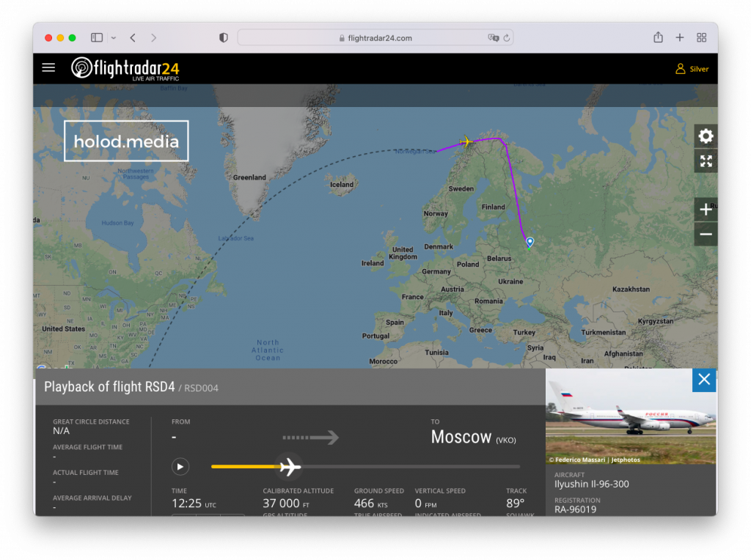Click the Flightradar24 logo

125,68
